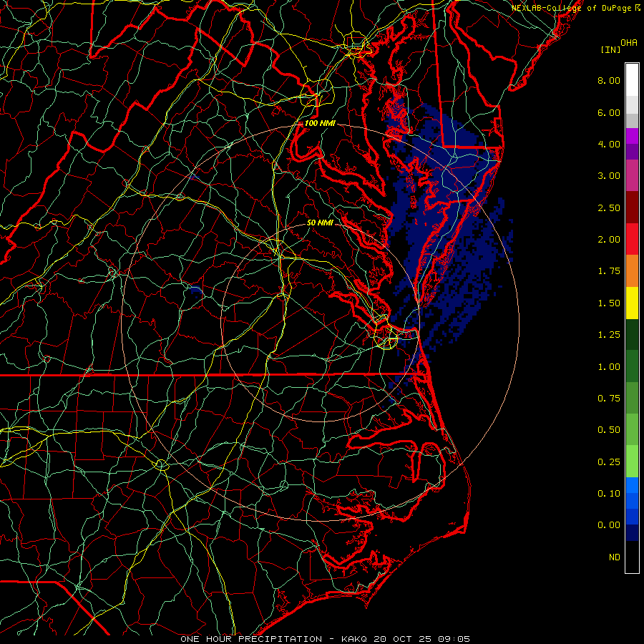Click the '8.00' legend label
Viewport: 644px width, 644px height.
click(x=609, y=80)
